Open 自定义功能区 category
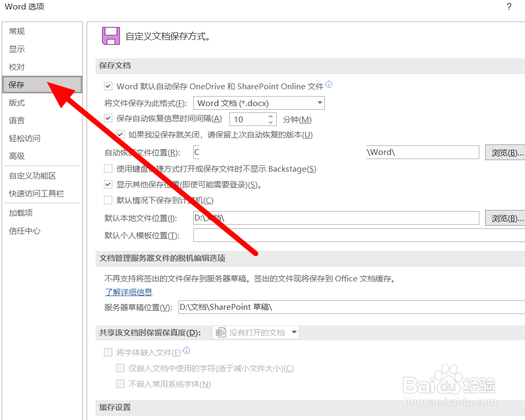525x420 pixels. click(42, 175)
